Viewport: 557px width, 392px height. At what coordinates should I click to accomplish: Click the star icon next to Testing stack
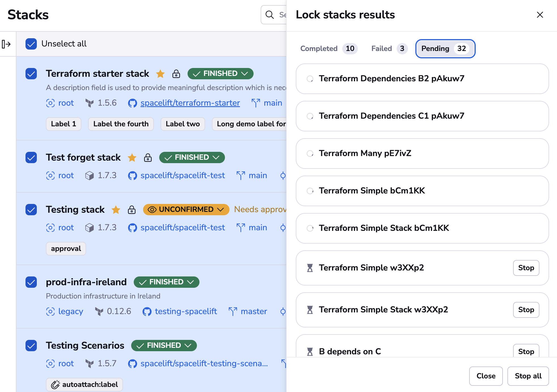[116, 210]
